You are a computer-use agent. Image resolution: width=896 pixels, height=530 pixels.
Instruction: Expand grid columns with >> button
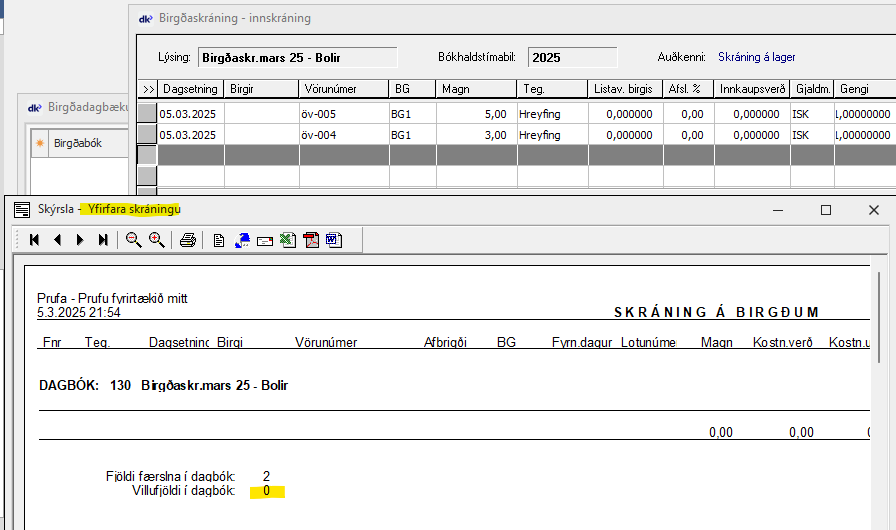pyautogui.click(x=148, y=89)
